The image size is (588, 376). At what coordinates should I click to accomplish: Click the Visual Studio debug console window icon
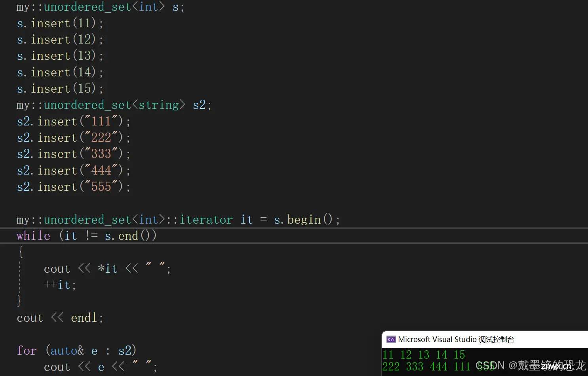pyautogui.click(x=391, y=339)
